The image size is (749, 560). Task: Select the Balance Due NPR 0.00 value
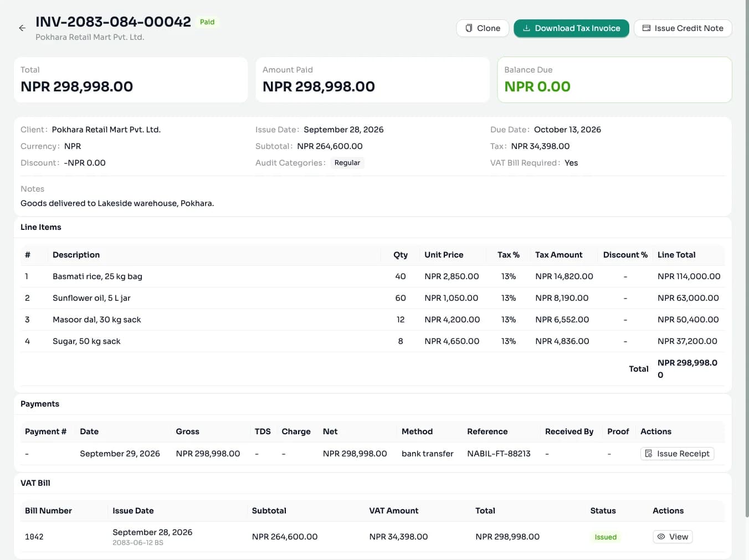(537, 86)
